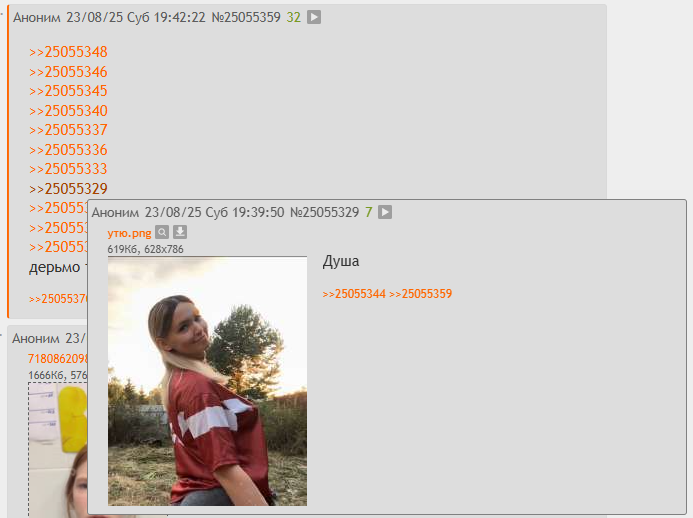Follow reply link >>25055337
The width and height of the screenshot is (693, 518).
(x=68, y=130)
